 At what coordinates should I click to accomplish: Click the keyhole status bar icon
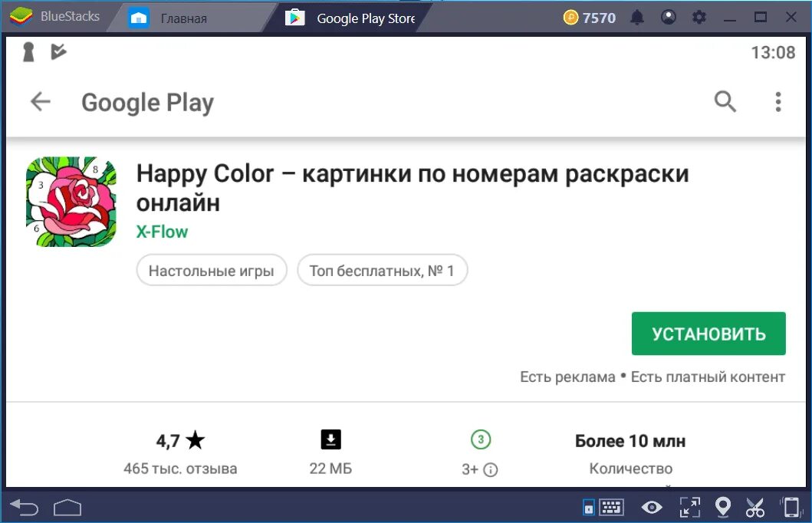tap(28, 52)
